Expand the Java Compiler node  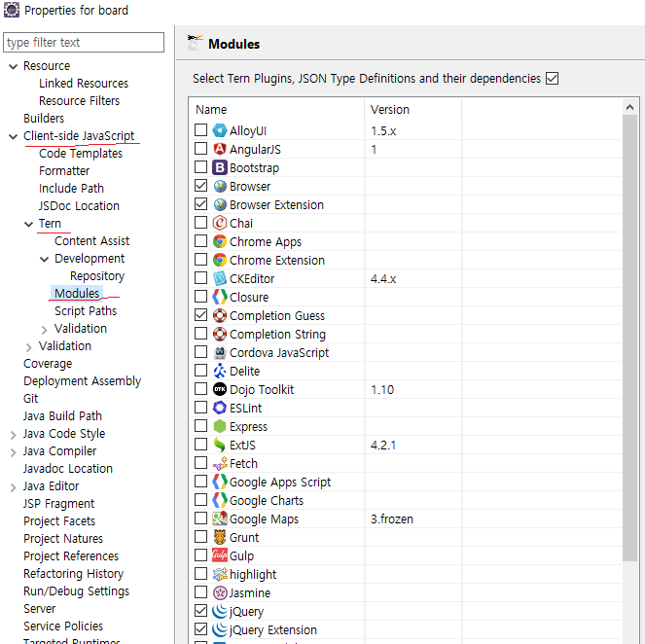14,452
